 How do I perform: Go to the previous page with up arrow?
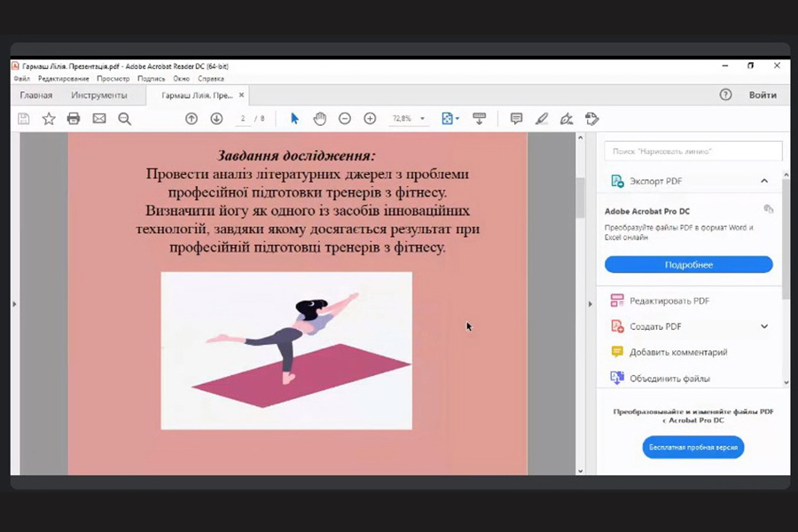pos(192,119)
